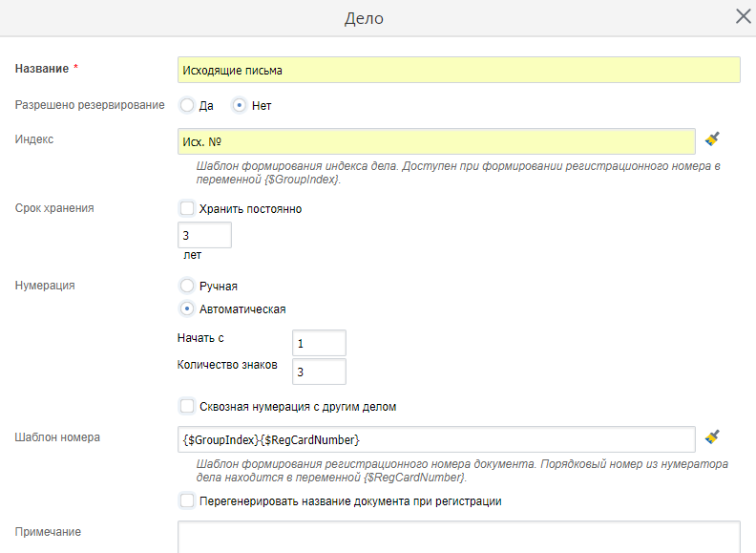
Task: Choose 'Автоматическая' numbering option
Action: tap(187, 308)
